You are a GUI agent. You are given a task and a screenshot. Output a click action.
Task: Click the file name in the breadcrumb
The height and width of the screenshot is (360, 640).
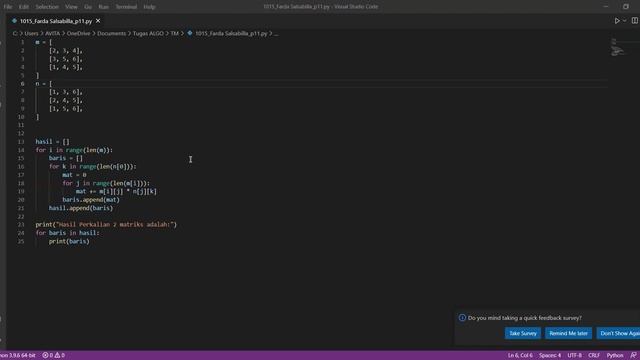[231, 33]
